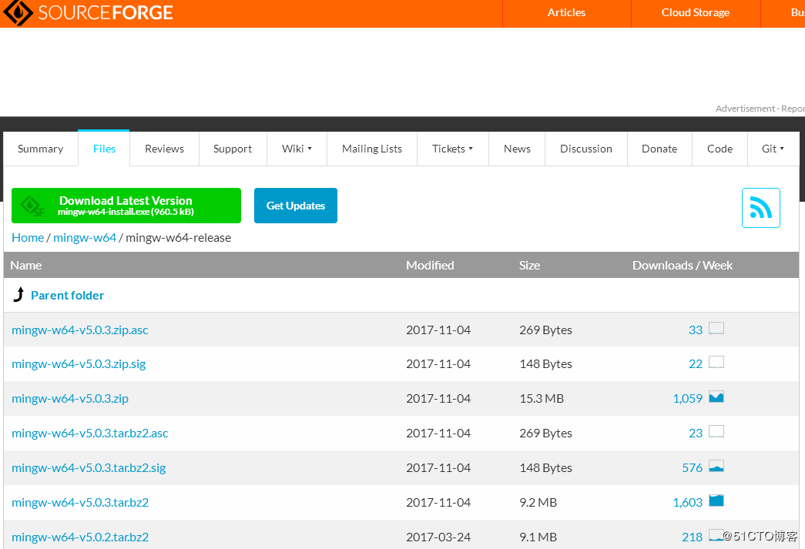
Task: Expand the Wiki dropdown tab
Action: (297, 148)
